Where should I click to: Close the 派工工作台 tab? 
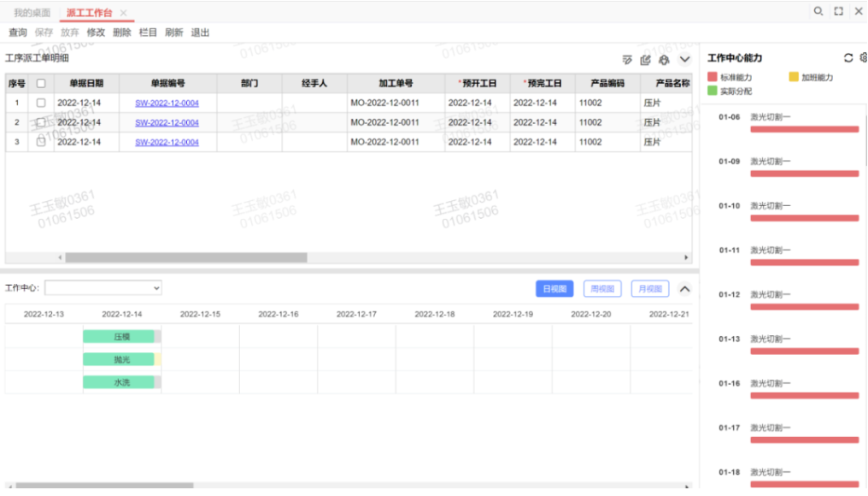124,13
